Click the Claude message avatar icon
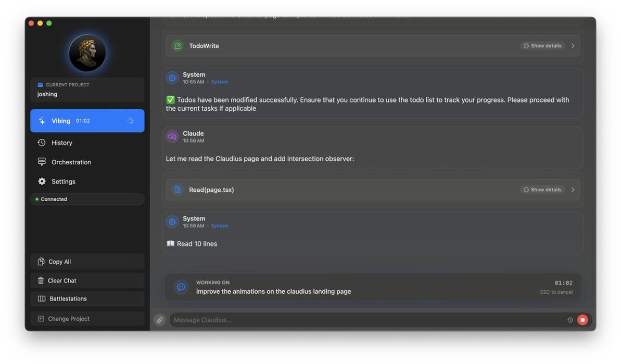 click(x=172, y=137)
